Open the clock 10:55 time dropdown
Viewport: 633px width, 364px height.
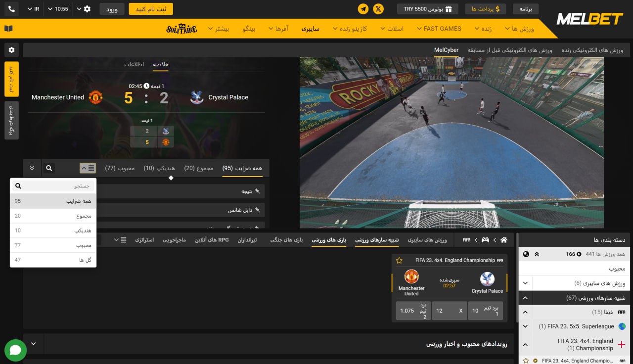coord(58,9)
